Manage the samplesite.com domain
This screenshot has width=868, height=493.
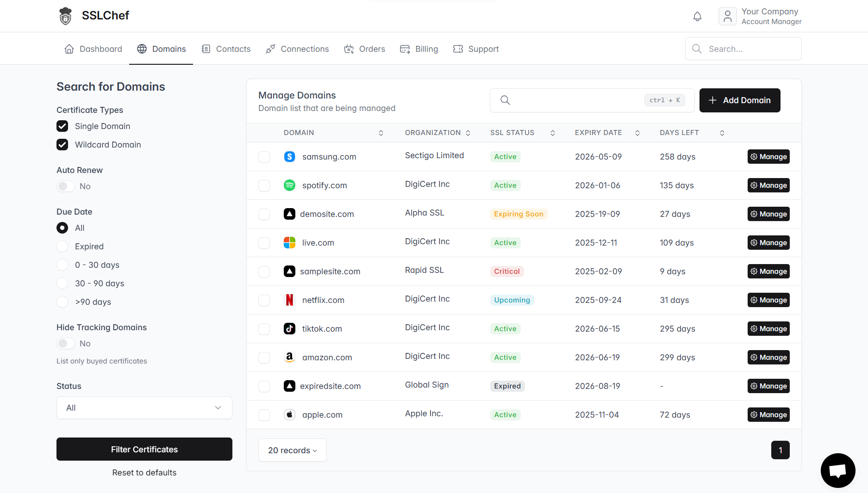click(768, 271)
